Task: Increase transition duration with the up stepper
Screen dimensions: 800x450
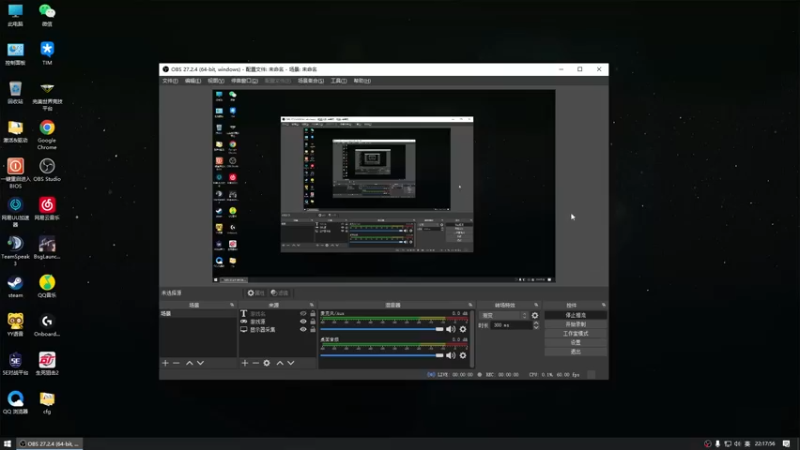Action: pos(536,323)
